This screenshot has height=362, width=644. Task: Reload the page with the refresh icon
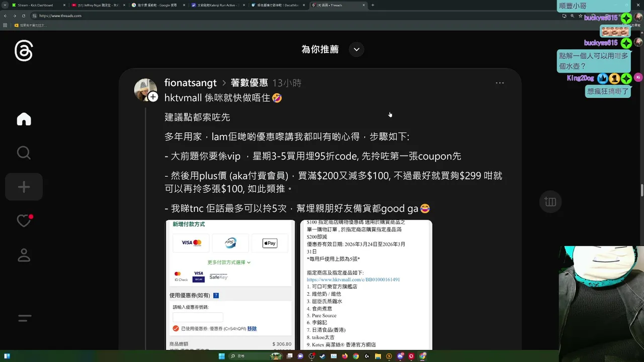pyautogui.click(x=24, y=16)
